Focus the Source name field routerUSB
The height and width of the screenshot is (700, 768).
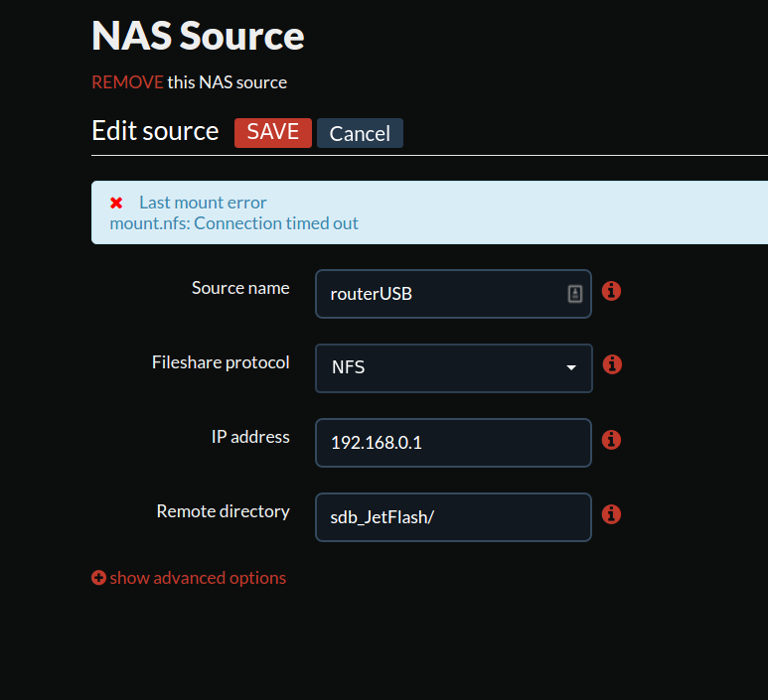(x=453, y=294)
